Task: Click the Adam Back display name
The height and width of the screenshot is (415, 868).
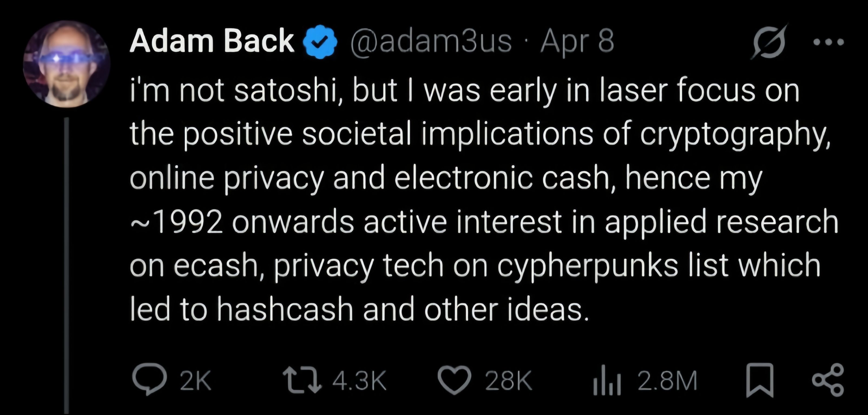Action: (212, 41)
